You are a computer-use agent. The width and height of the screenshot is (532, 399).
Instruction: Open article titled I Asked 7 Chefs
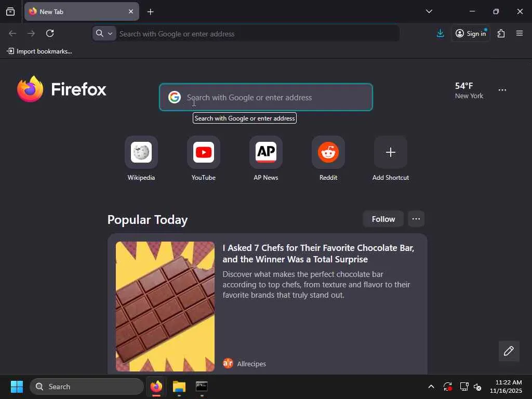[x=318, y=254]
